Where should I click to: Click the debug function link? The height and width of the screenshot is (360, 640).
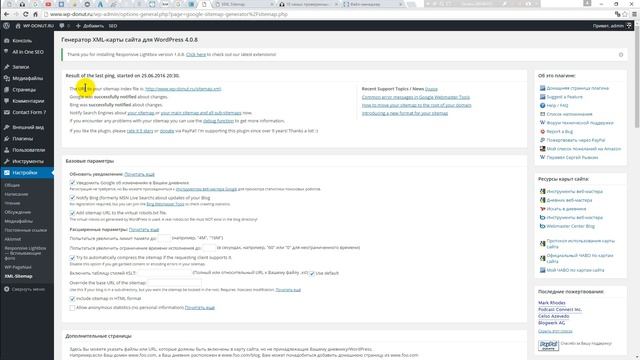[x=218, y=121]
